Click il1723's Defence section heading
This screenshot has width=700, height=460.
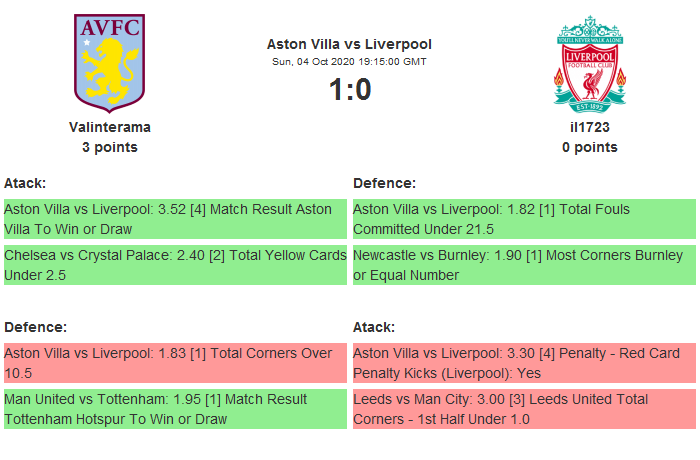385,183
